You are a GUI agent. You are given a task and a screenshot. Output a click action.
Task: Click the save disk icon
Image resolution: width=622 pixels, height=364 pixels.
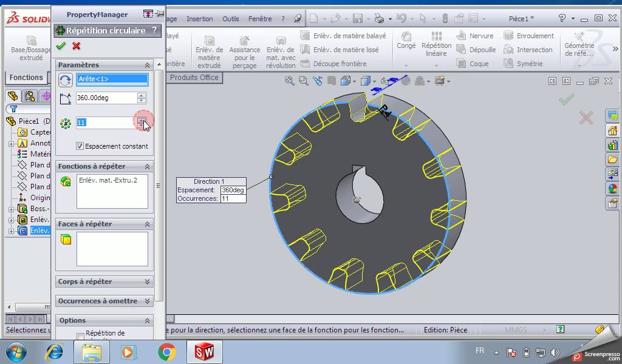tap(358, 18)
